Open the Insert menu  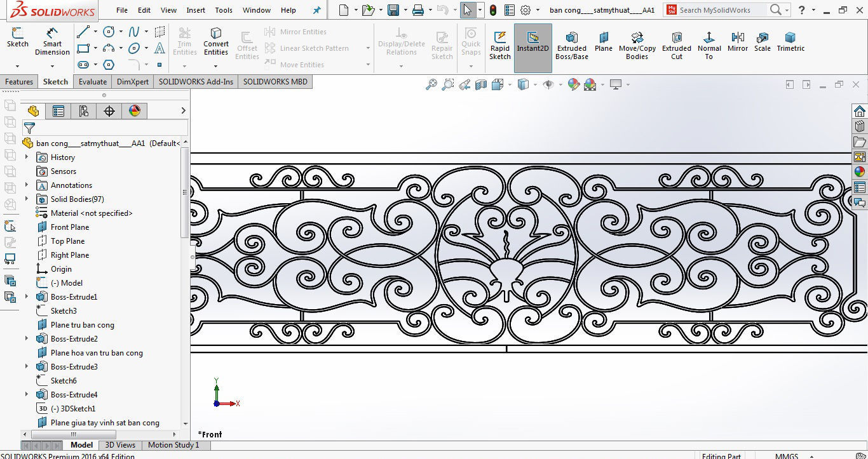tap(196, 10)
